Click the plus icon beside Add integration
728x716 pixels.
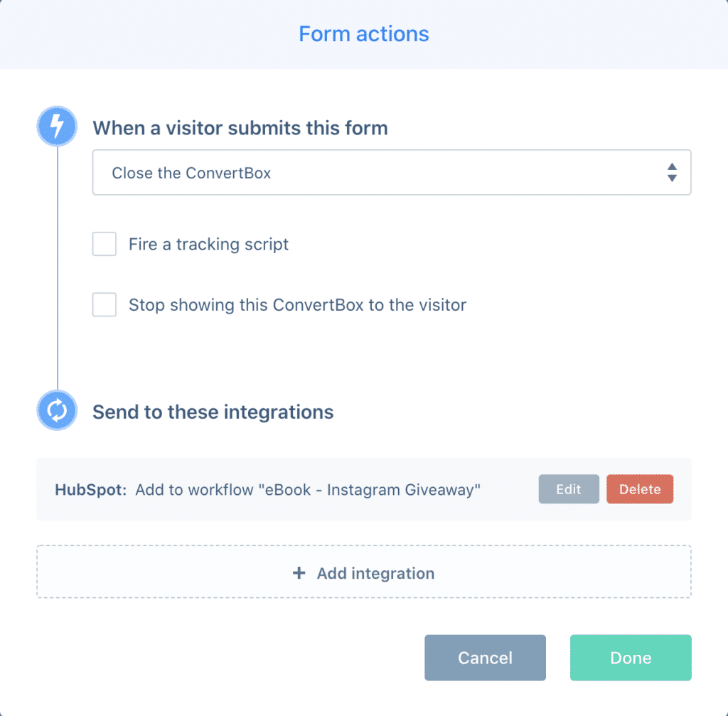click(299, 572)
